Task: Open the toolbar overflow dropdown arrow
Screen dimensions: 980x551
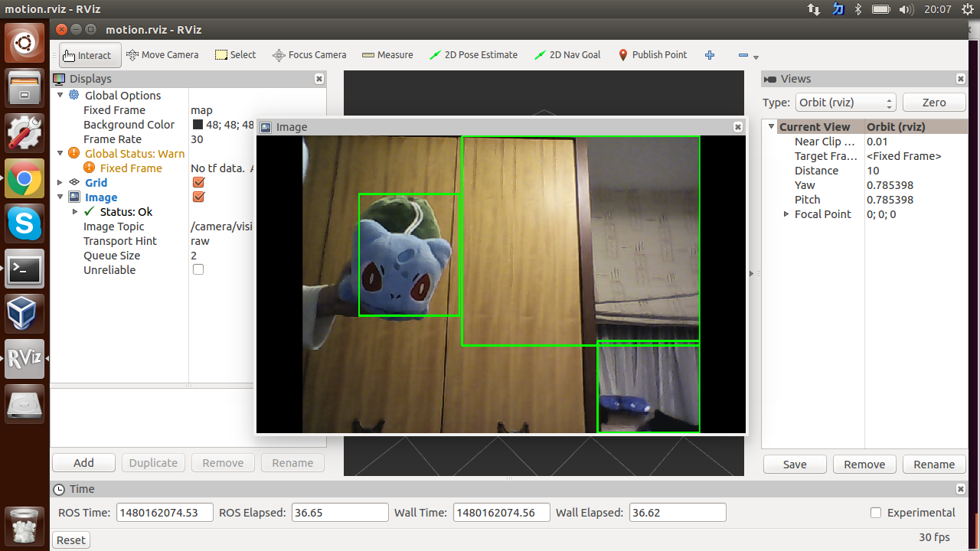Action: click(x=756, y=57)
